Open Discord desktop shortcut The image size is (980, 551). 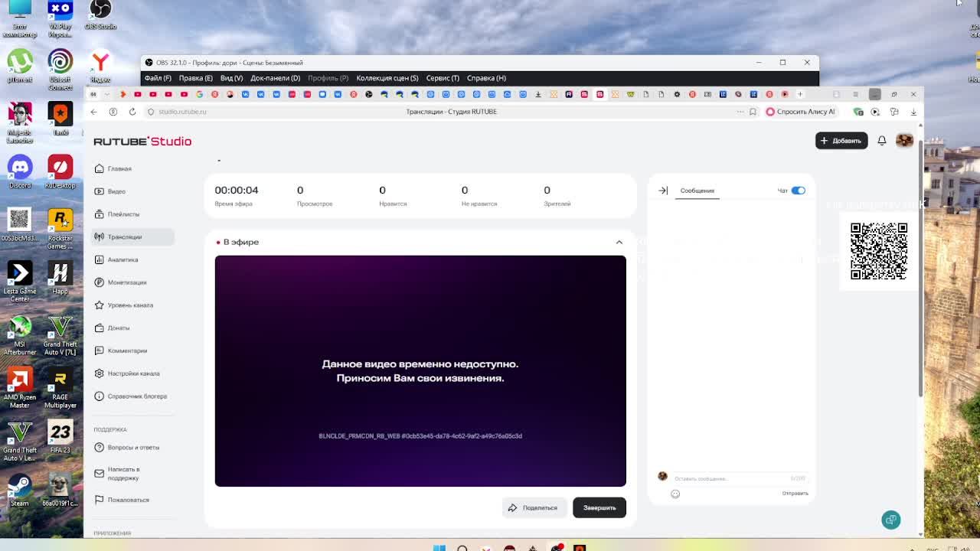pos(20,172)
